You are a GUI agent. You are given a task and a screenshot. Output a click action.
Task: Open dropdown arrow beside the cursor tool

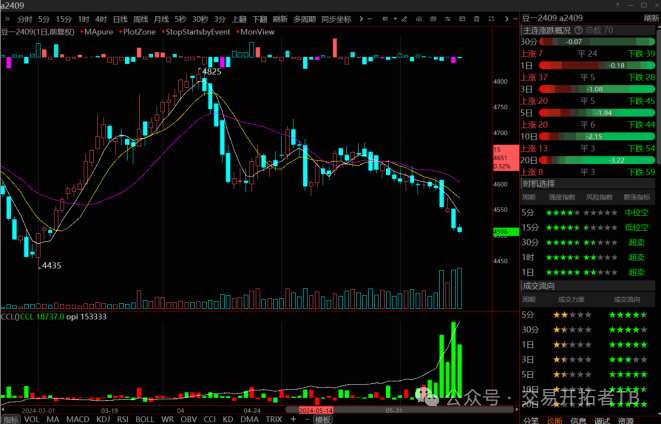point(395,19)
